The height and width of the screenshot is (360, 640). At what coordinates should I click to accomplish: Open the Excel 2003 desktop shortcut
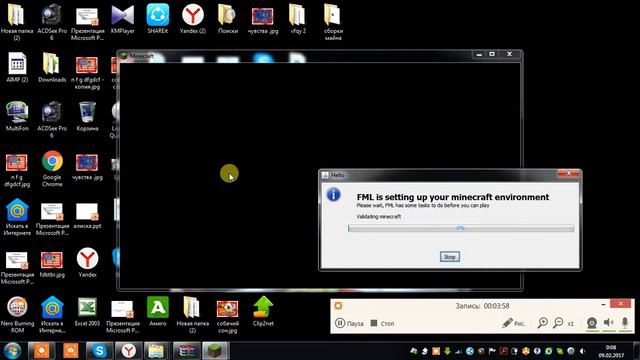[87, 312]
